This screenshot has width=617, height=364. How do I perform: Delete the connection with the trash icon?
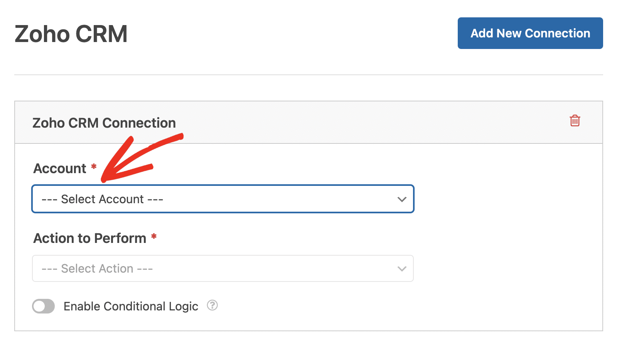[x=575, y=121]
